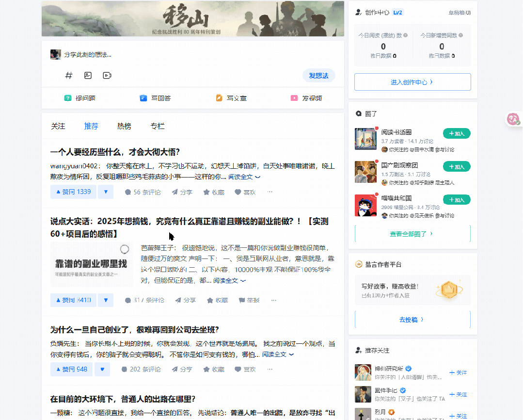Follow 案件手记

(x=458, y=395)
